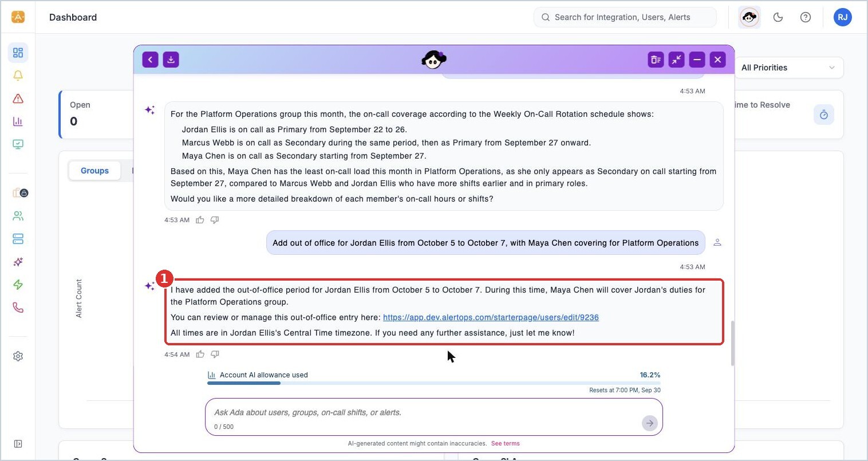868x461 pixels.
Task: Open the stacked servers icon in sidebar
Action: coord(18,239)
